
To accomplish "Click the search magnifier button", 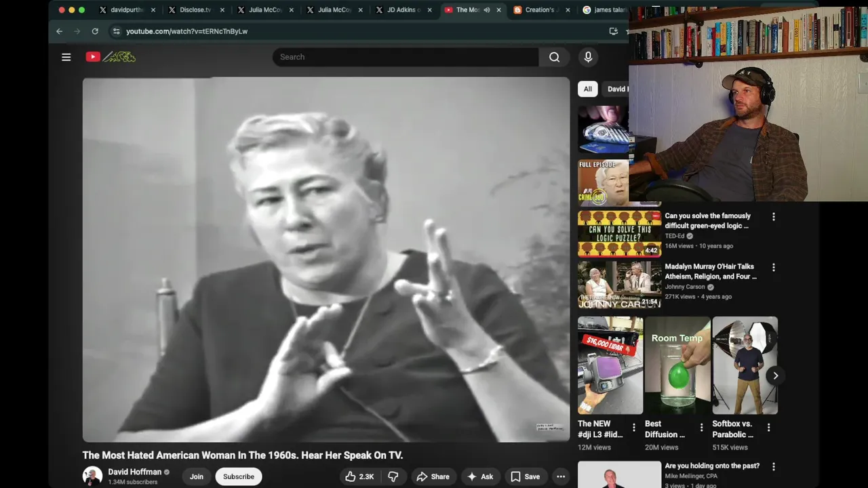I will click(x=554, y=57).
